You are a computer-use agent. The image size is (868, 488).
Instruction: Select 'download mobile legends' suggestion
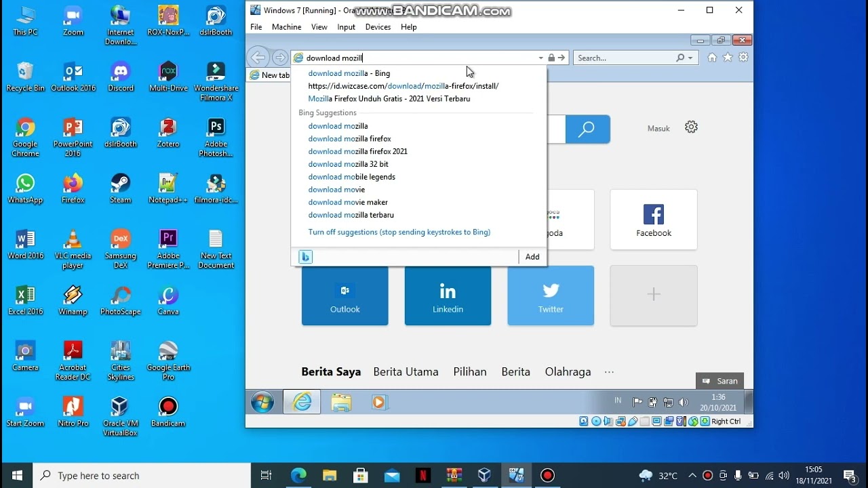tap(352, 177)
